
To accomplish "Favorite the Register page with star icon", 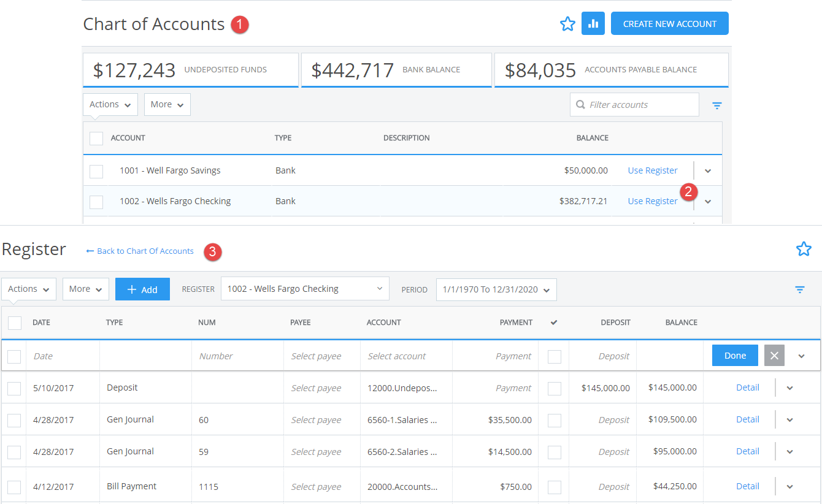I will 804,249.
